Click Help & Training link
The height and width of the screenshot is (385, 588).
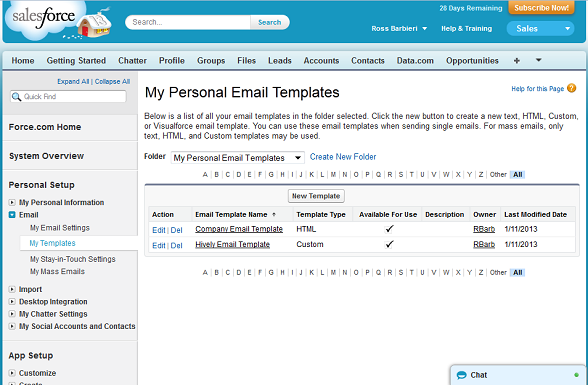pyautogui.click(x=466, y=28)
